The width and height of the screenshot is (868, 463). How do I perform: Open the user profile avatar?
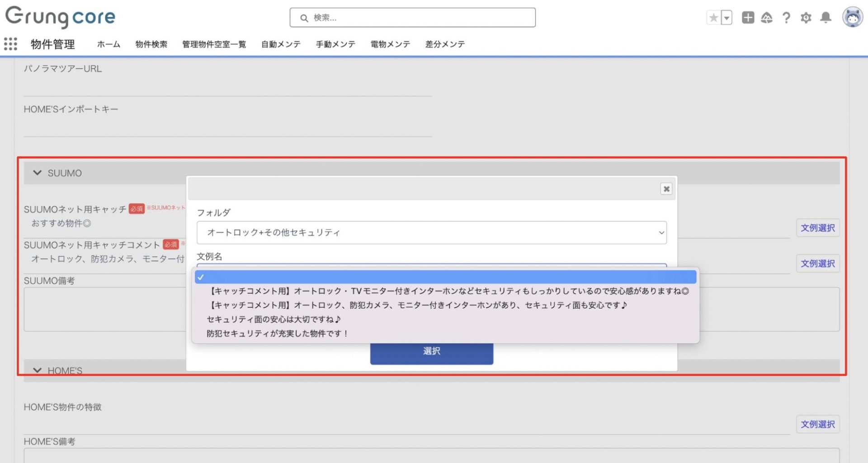852,18
